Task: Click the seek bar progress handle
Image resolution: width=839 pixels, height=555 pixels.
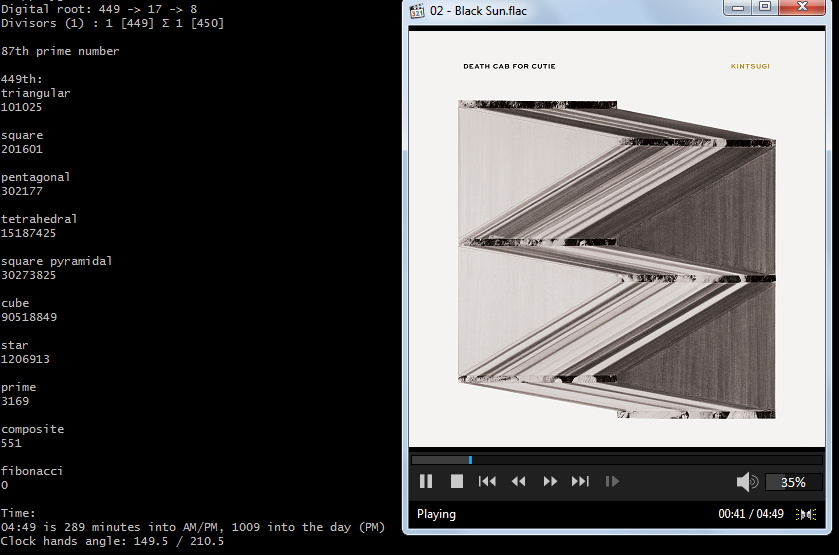Action: coord(470,460)
